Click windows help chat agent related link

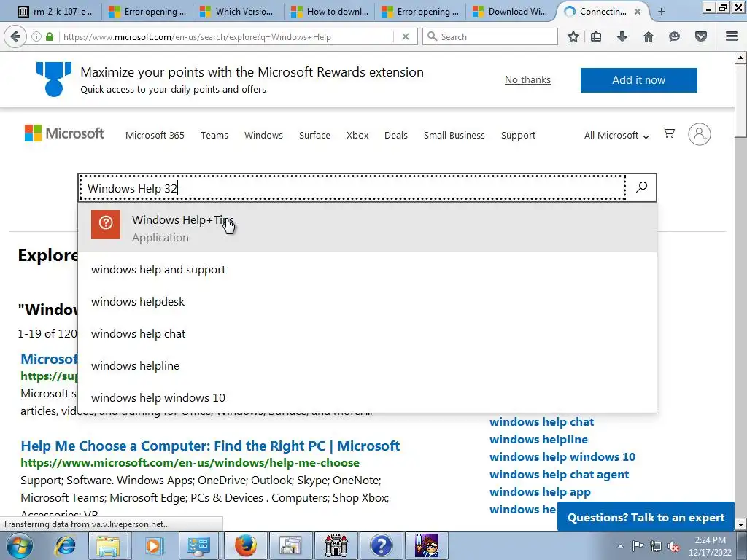560,474
